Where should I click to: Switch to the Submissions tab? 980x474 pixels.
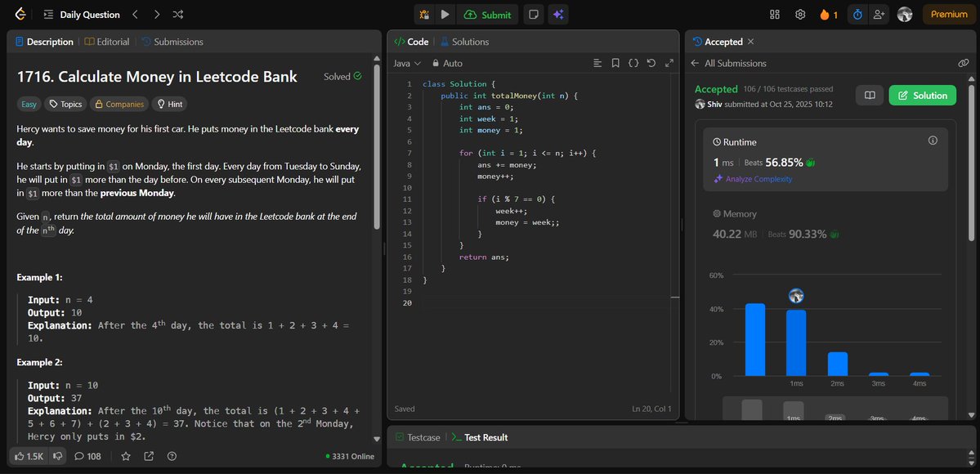pyautogui.click(x=172, y=42)
